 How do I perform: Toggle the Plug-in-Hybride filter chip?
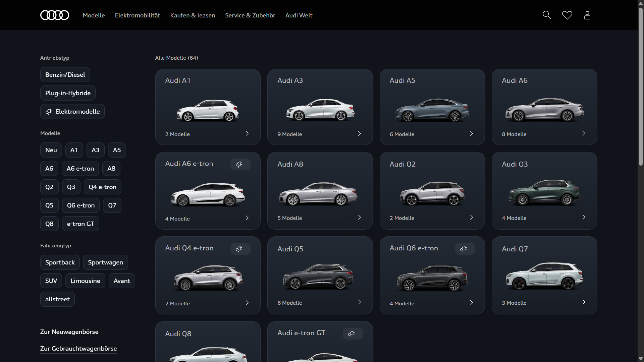[68, 93]
